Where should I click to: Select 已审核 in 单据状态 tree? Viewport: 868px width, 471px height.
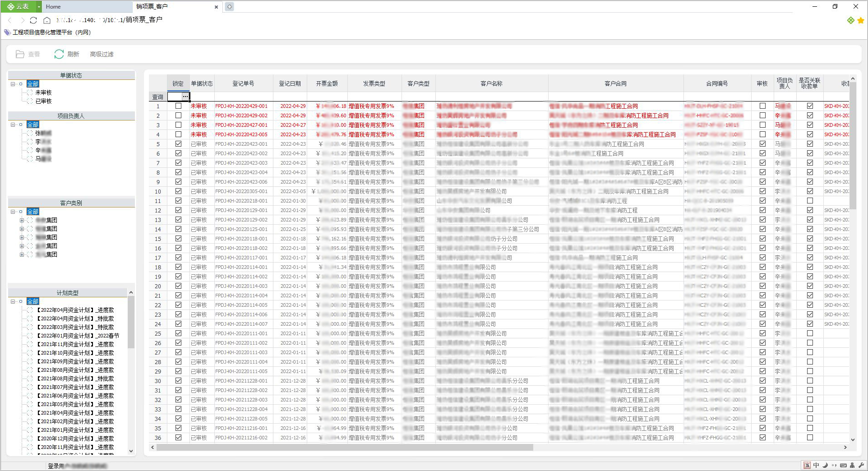44,101
